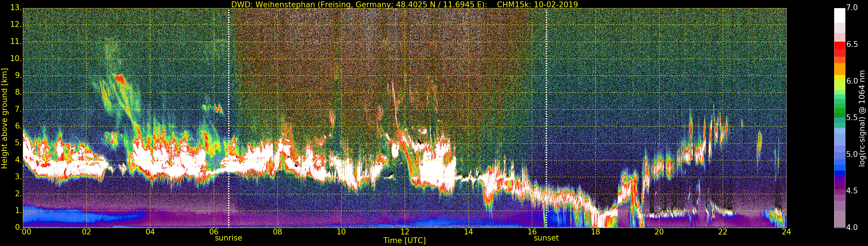This screenshot has width=868, height=246.
Task: Click the x-axis tick label '20'
Action: pos(659,232)
